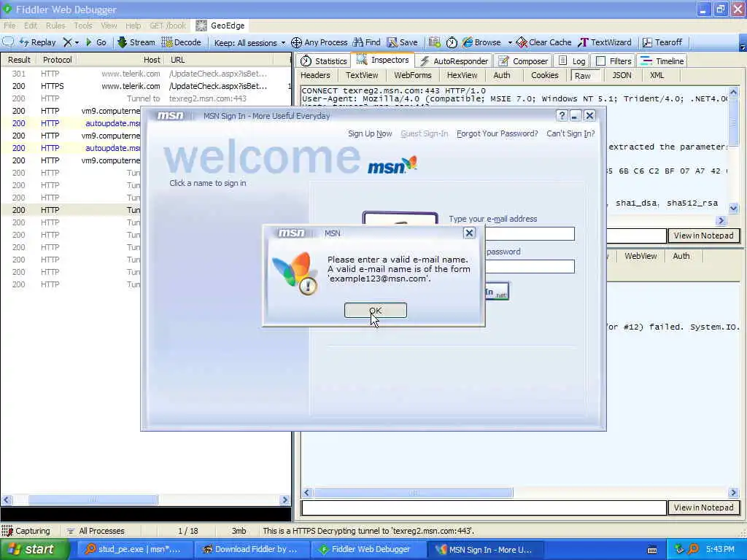747x560 pixels.
Task: Open the Tools menu
Action: (x=83, y=26)
